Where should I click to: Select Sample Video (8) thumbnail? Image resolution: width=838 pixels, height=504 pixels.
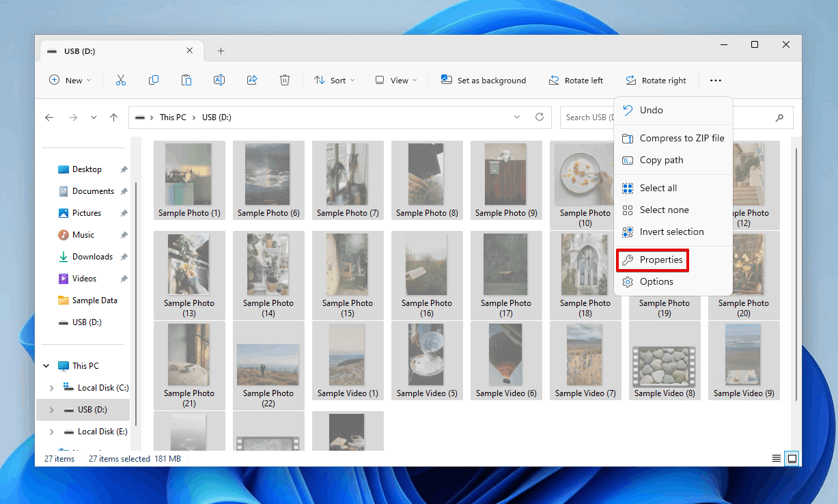pos(665,361)
